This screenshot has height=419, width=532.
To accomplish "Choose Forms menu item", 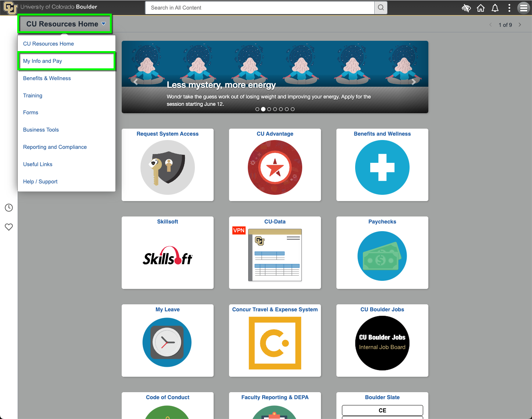I will pos(67,112).
